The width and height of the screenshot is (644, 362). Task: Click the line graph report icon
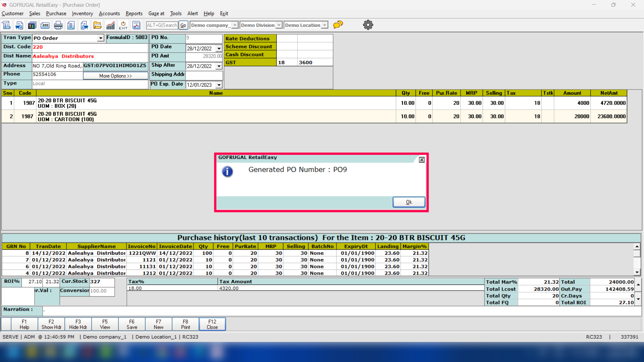tap(136, 25)
